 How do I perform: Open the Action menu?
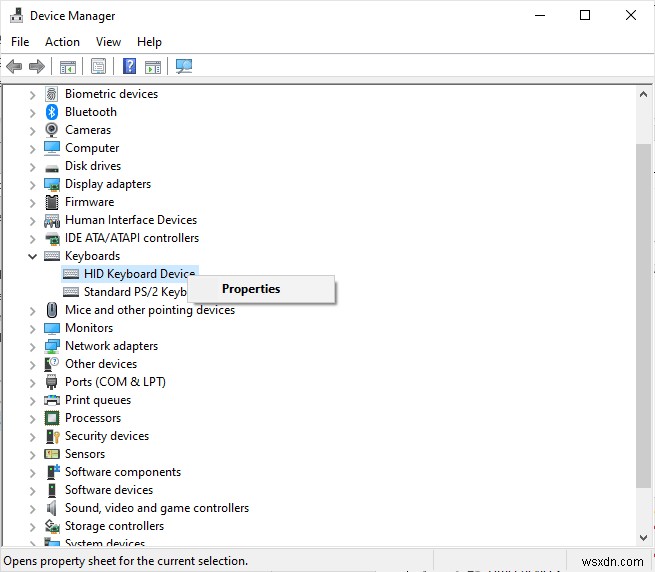[62, 42]
